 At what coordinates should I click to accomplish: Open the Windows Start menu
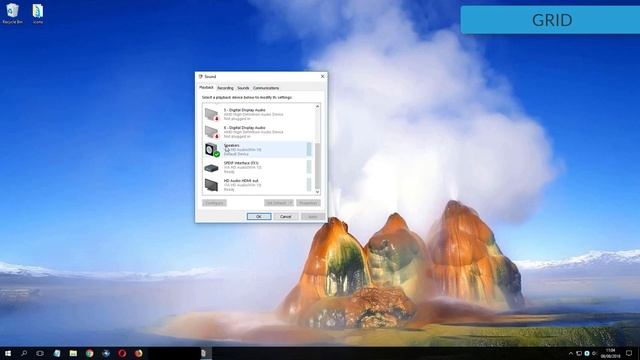(x=8, y=353)
